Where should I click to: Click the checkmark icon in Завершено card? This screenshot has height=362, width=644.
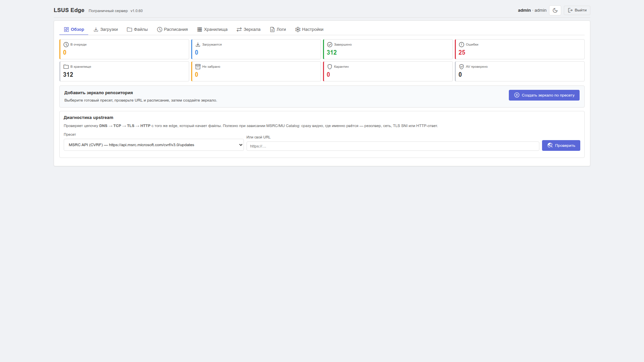coord(330,45)
